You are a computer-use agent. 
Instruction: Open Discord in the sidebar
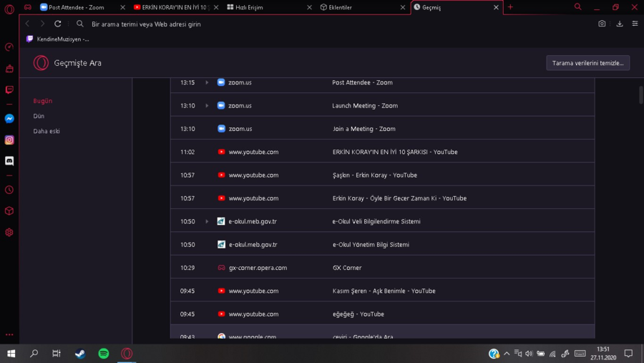(9, 161)
